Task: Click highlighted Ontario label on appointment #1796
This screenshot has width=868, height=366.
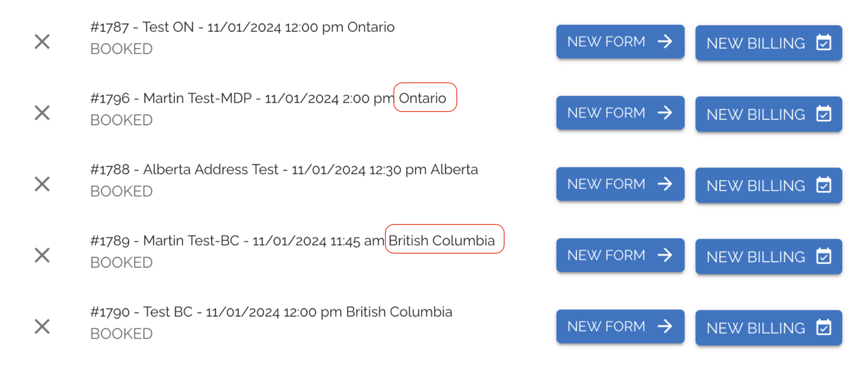Action: click(423, 98)
